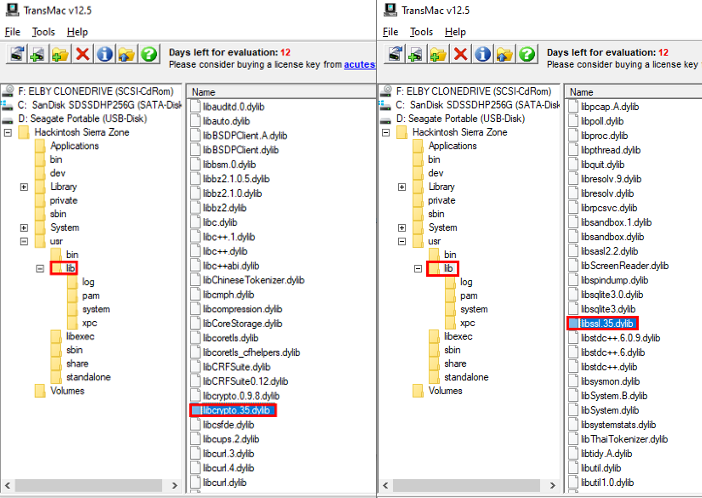Click the blue info icon in left toolbar
The height and width of the screenshot is (498, 702).
[x=105, y=55]
